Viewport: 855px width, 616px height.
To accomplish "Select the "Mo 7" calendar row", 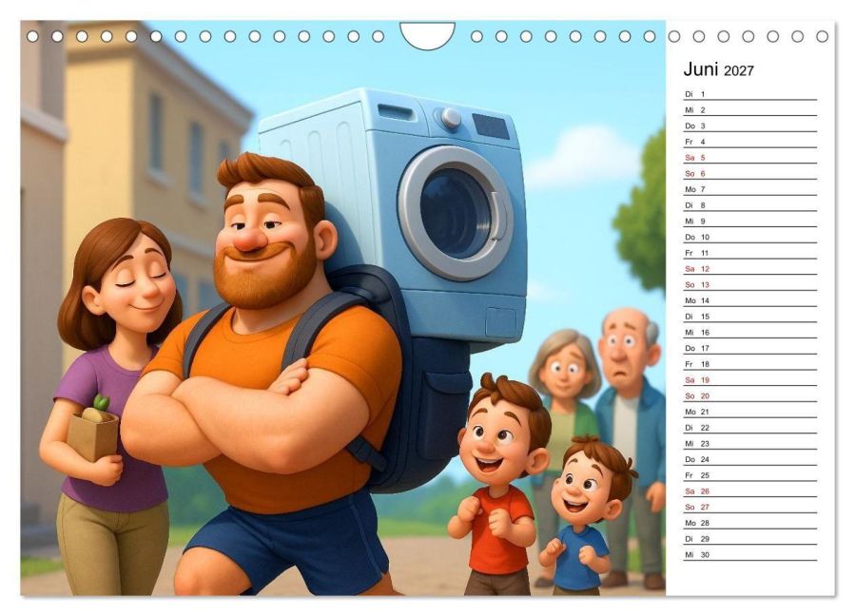I will point(750,189).
